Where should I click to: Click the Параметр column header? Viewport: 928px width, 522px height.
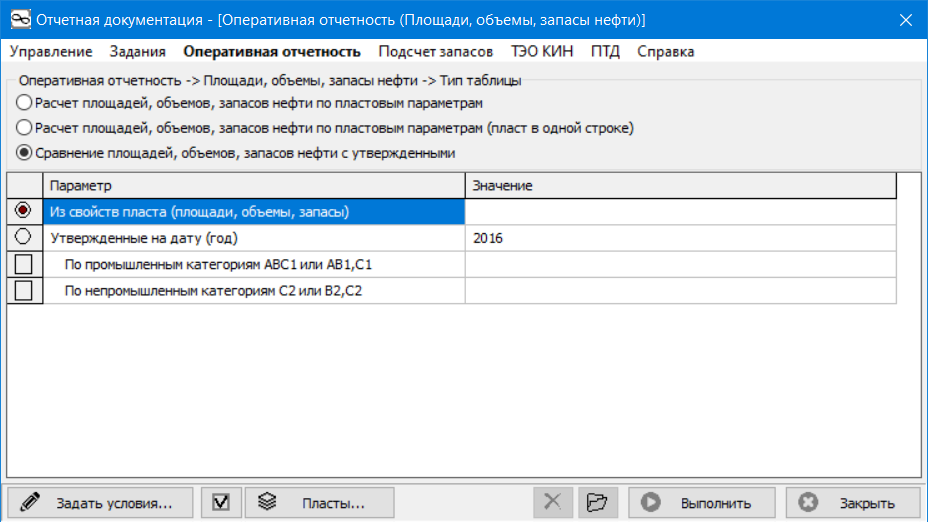(x=254, y=186)
